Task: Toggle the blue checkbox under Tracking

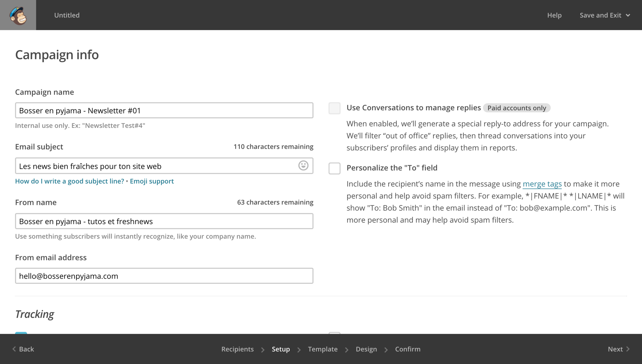Action: pyautogui.click(x=21, y=333)
